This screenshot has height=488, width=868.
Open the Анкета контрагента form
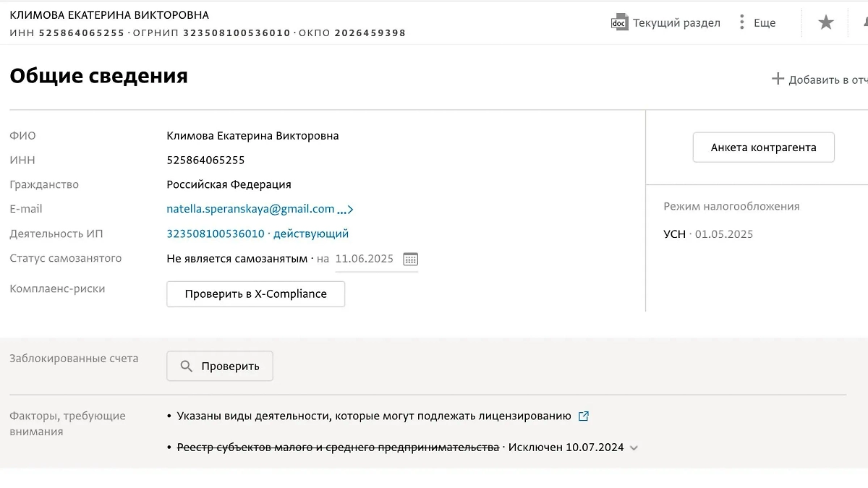(763, 147)
